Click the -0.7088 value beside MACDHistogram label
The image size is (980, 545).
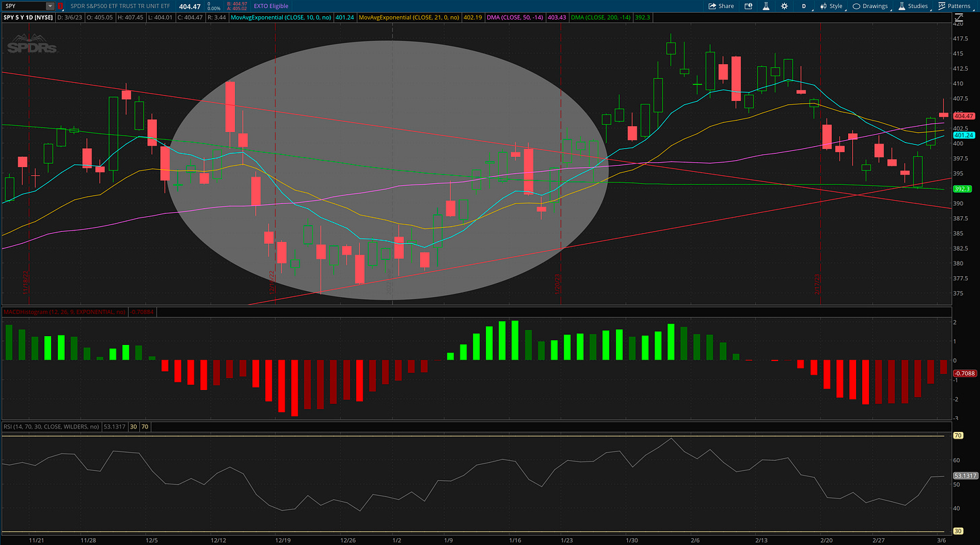pyautogui.click(x=141, y=312)
